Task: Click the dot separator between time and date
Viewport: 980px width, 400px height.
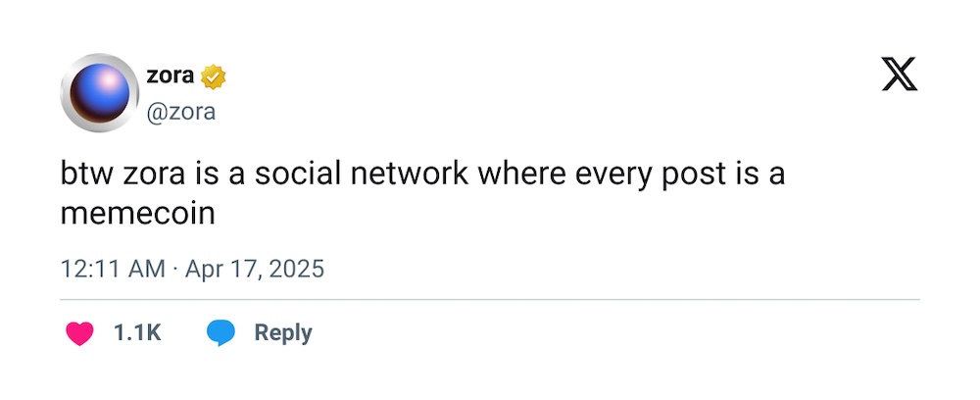Action: point(175,270)
